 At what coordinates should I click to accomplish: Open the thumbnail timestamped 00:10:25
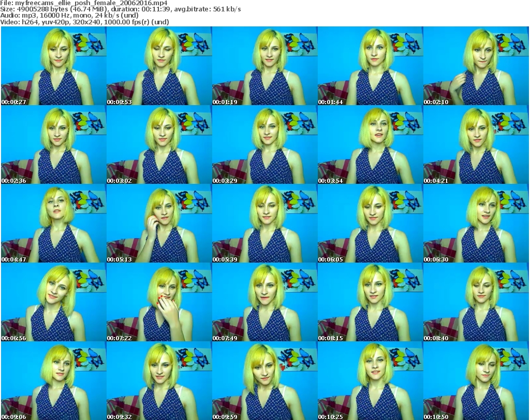pyautogui.click(x=370, y=381)
